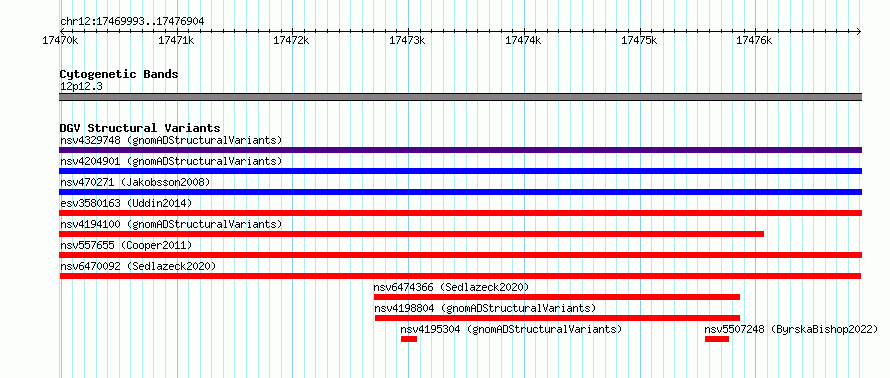Click the 17470k ruler tick label

click(60, 41)
